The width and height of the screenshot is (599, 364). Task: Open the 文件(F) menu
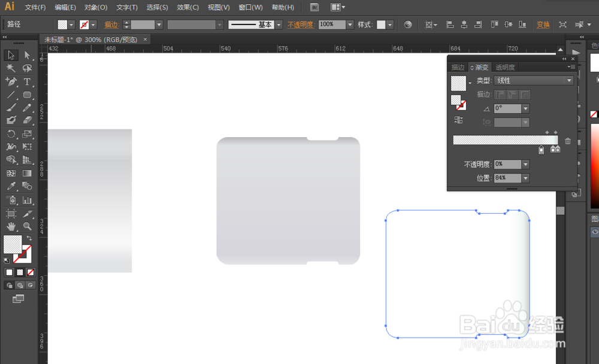click(35, 7)
